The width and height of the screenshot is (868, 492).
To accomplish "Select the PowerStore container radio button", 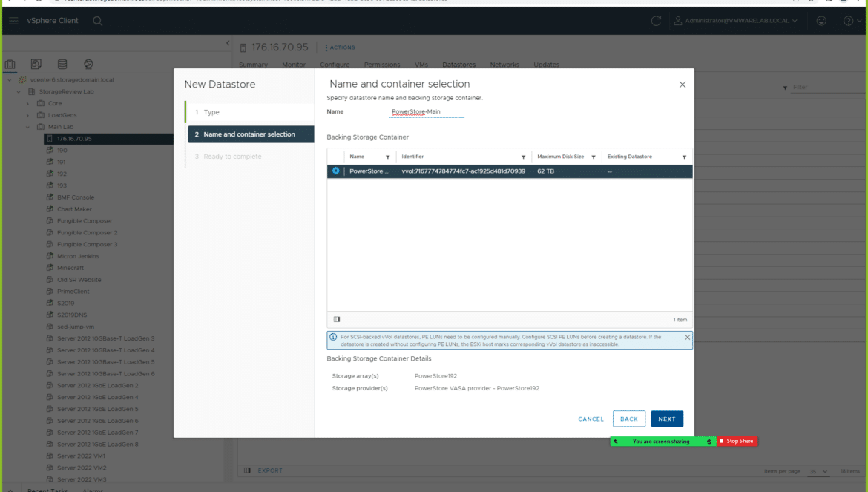I will [336, 171].
